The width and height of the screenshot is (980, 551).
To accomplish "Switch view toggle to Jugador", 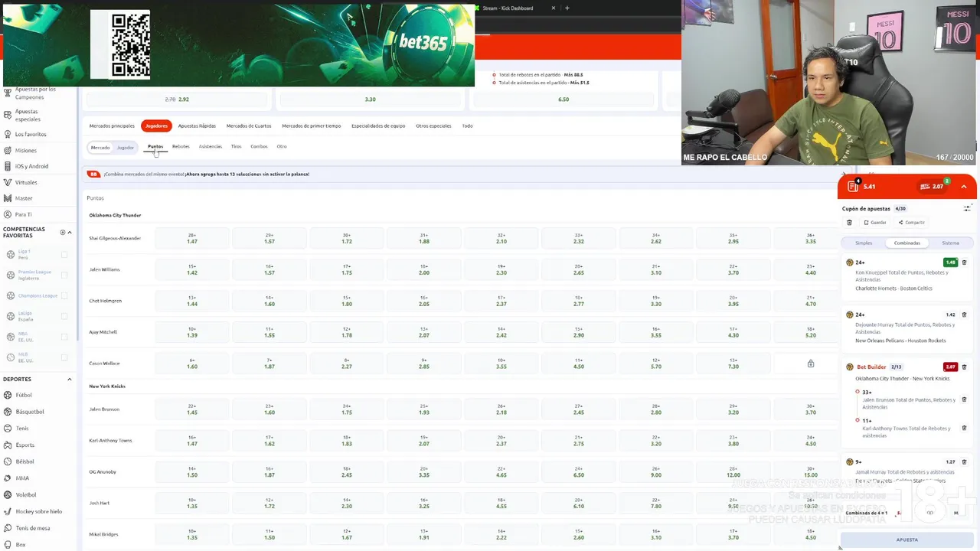I will (126, 147).
